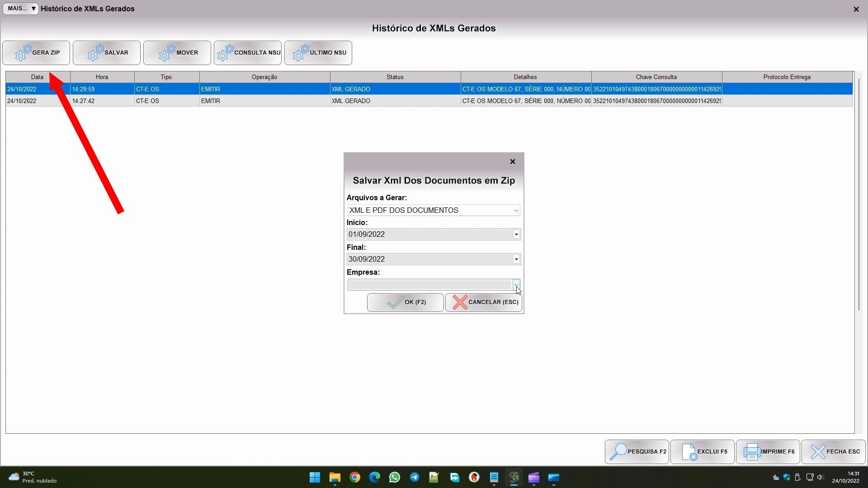The height and width of the screenshot is (488, 868).
Task: Click the SALVAR toolbar button
Action: (x=107, y=53)
